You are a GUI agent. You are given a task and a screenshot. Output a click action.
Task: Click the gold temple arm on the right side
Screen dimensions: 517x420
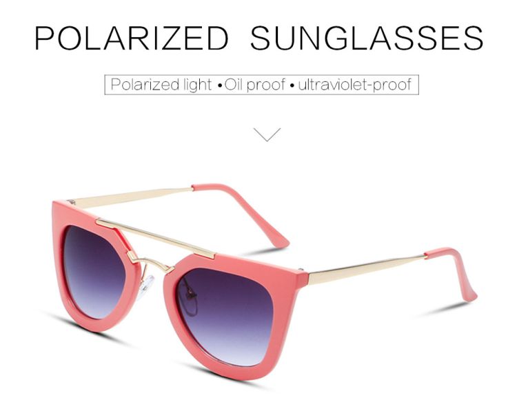point(366,270)
